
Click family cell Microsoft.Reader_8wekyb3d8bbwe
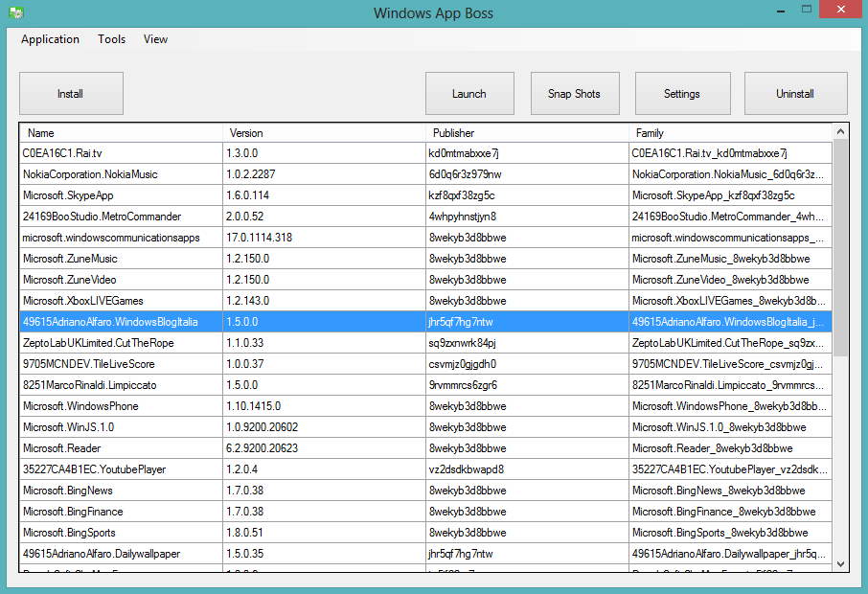pyautogui.click(x=730, y=447)
